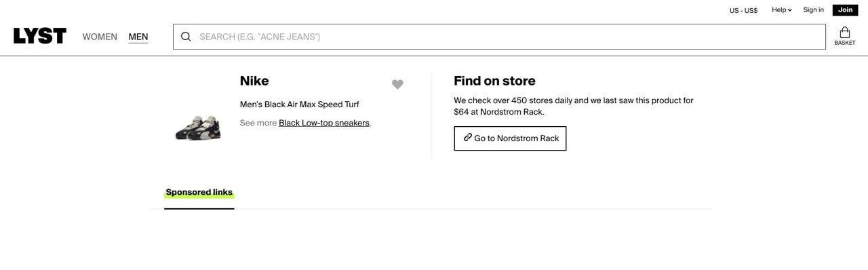Click the Help dropdown arrow
The width and height of the screenshot is (868, 270).
click(790, 10)
